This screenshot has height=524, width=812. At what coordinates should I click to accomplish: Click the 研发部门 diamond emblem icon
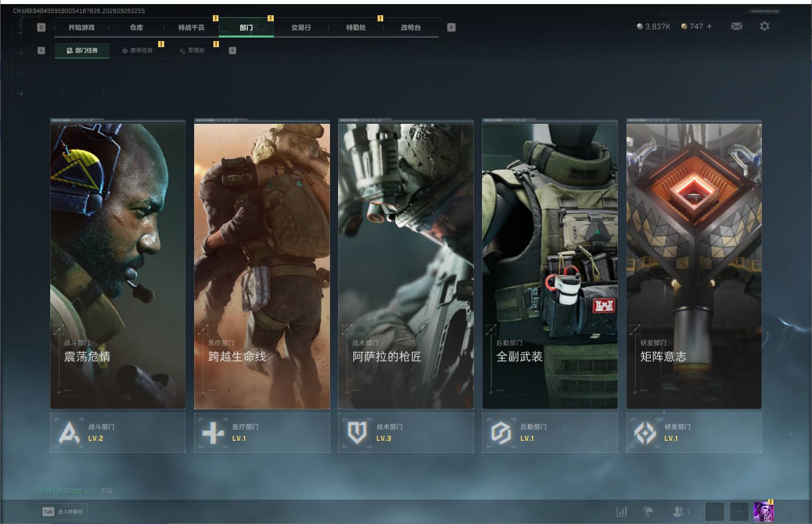click(x=645, y=433)
